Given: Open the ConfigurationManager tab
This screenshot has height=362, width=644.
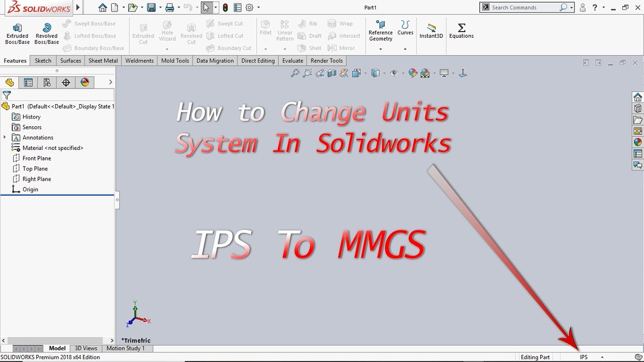Looking at the screenshot, I should click(x=47, y=82).
